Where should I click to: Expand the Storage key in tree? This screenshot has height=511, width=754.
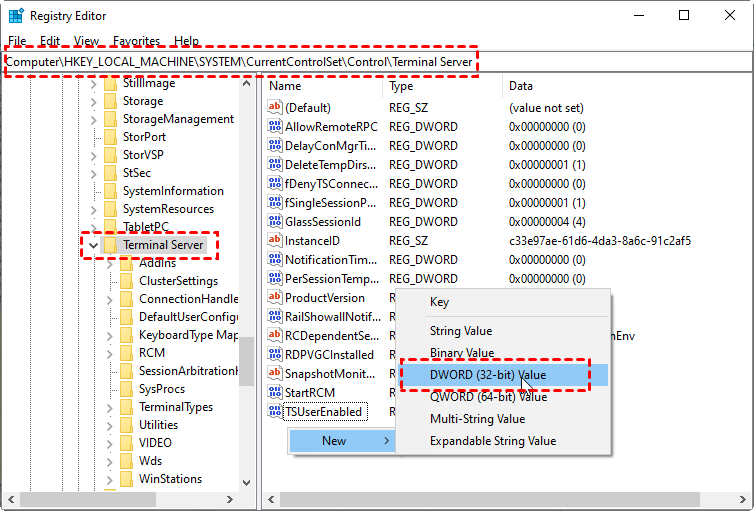pyautogui.click(x=93, y=101)
